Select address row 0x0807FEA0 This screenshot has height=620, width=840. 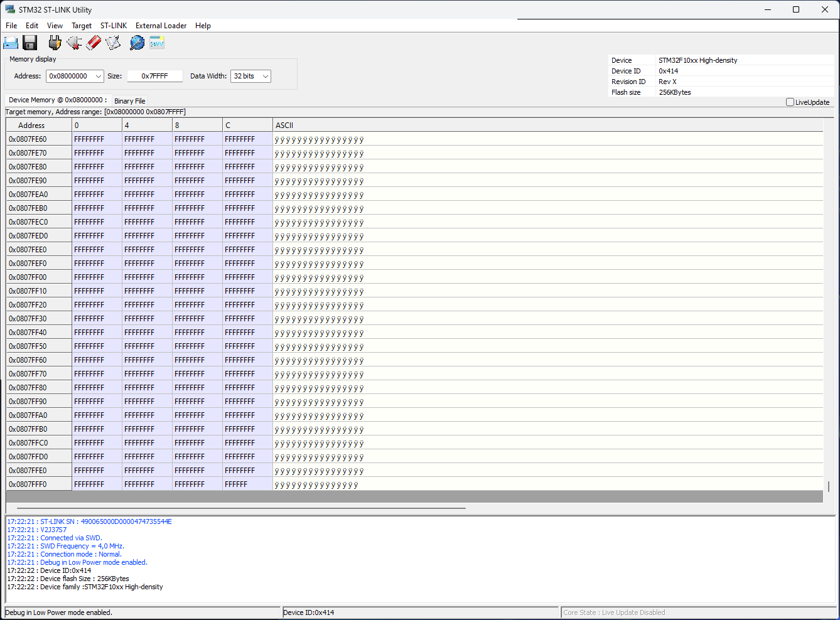click(39, 195)
